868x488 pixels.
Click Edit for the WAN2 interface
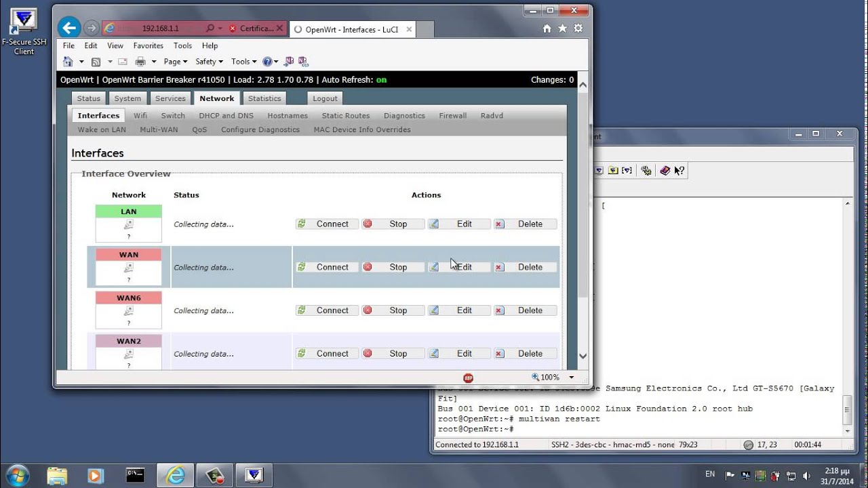click(459, 353)
